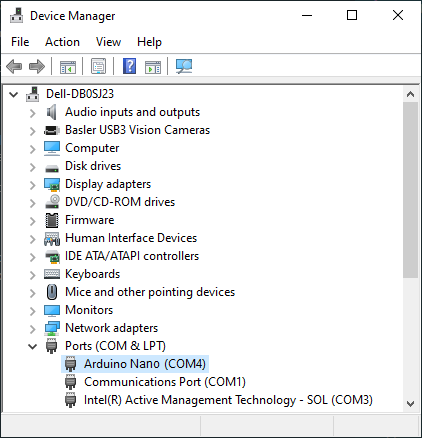422x438 pixels.
Task: Click the Network adapters category icon
Action: pyautogui.click(x=52, y=328)
